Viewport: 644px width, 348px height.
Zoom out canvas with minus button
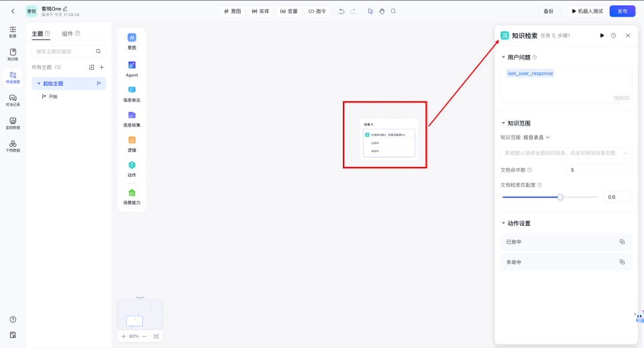click(144, 336)
